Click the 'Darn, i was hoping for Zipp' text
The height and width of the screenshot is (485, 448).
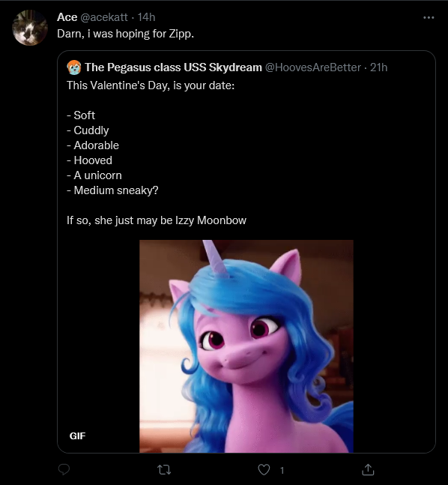click(x=126, y=34)
